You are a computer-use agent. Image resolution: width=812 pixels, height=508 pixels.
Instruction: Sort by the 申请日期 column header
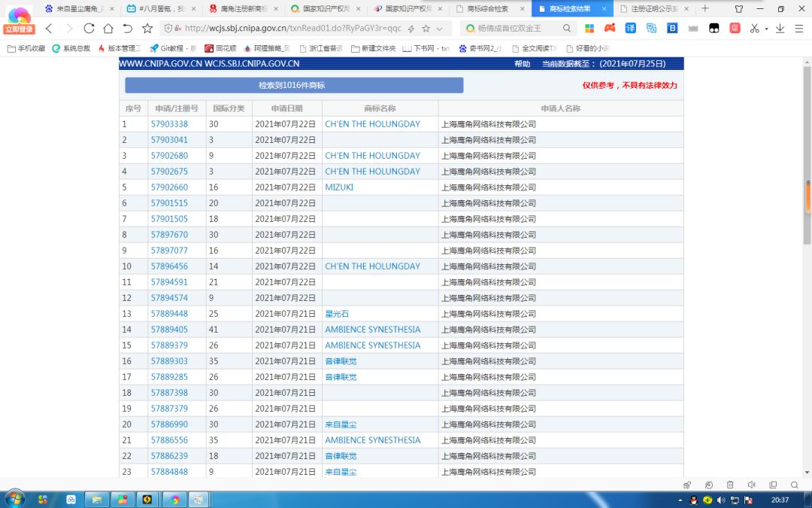point(287,108)
